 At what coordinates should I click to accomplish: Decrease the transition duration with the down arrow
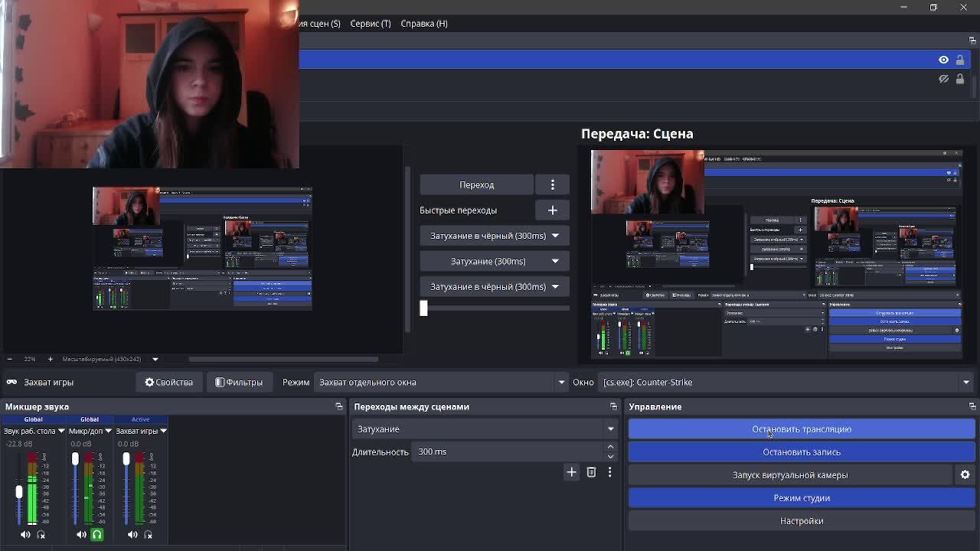pyautogui.click(x=610, y=456)
